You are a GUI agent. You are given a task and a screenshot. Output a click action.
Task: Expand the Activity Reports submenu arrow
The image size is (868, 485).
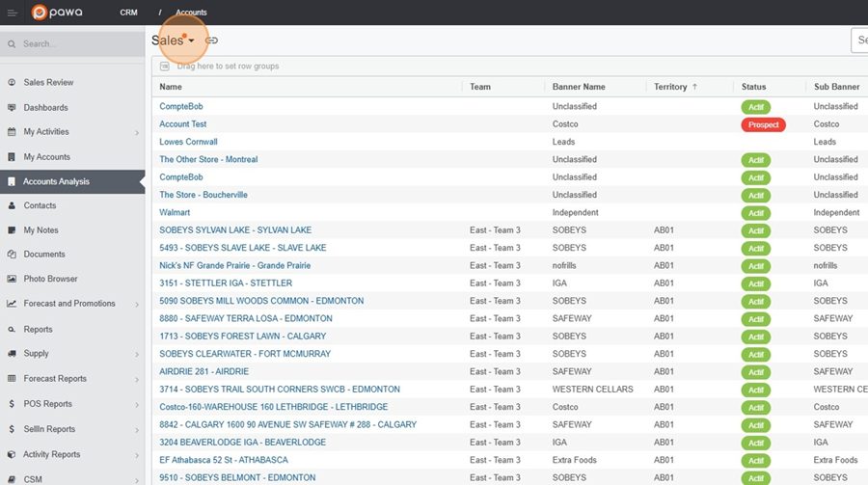coord(137,456)
